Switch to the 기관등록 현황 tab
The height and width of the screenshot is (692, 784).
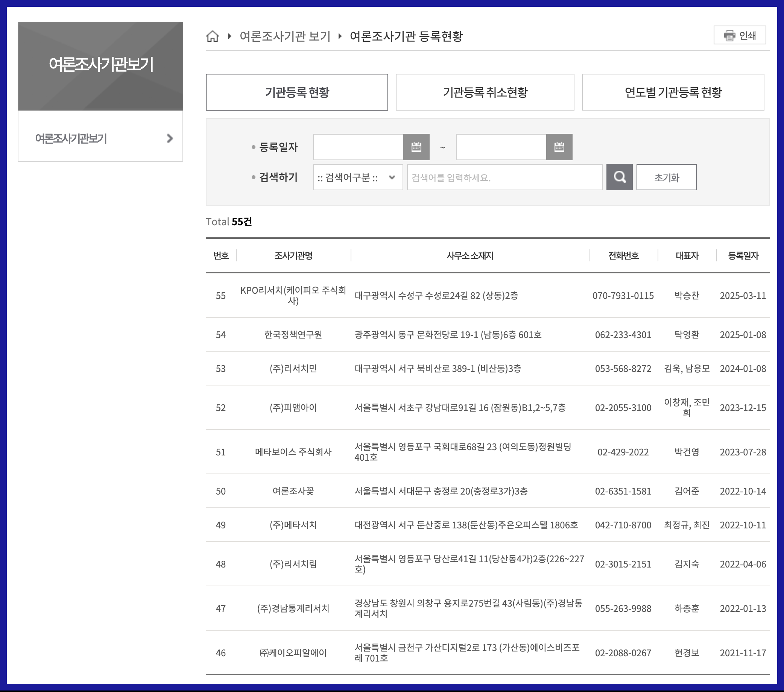tap(296, 92)
